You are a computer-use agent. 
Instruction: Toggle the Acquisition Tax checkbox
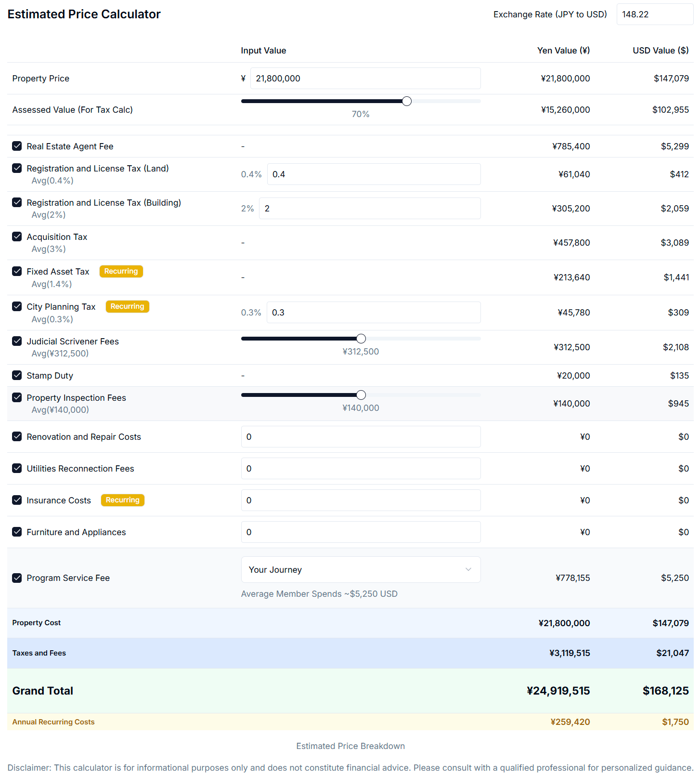pos(17,236)
